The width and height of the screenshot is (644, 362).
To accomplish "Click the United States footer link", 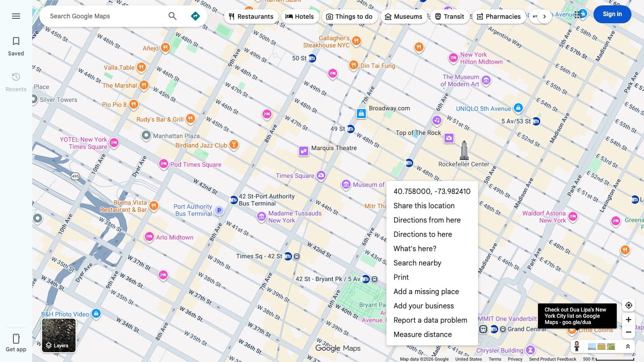I will 469,359.
